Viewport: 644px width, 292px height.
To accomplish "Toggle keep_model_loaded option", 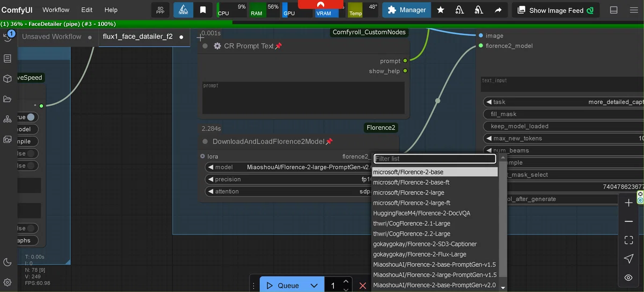I will (x=563, y=126).
